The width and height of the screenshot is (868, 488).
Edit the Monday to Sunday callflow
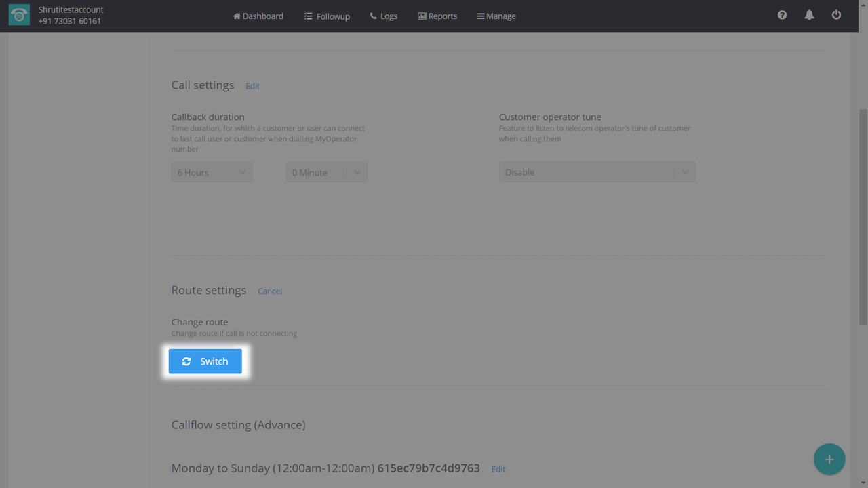[498, 469]
